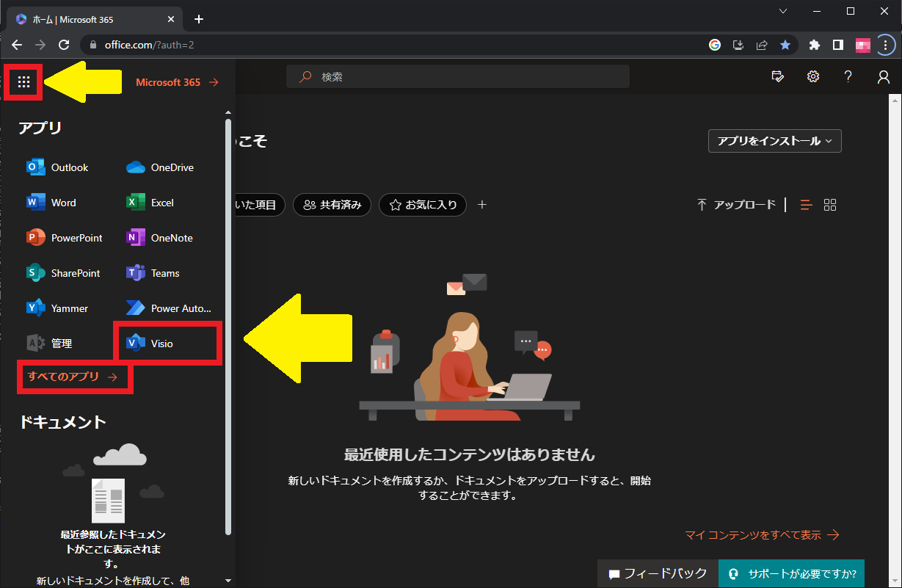902x588 pixels.
Task: Open the browser extensions puzzle icon
Action: pos(814,45)
